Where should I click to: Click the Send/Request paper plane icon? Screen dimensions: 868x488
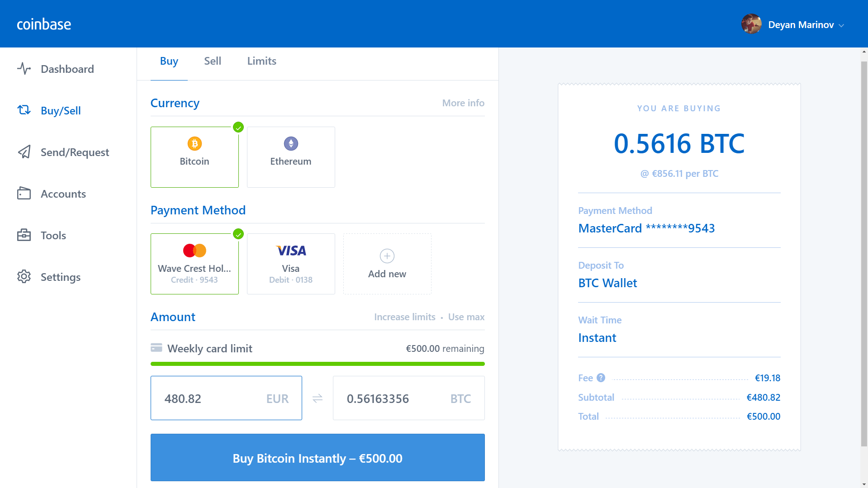(24, 152)
